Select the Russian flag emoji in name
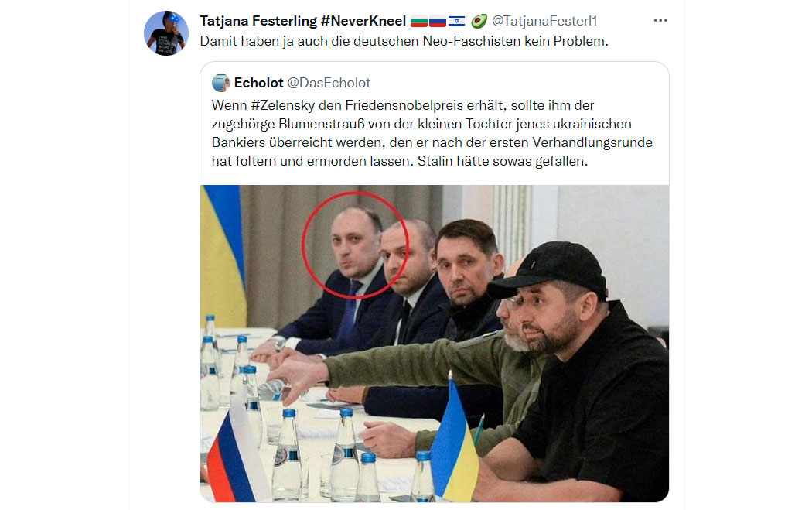This screenshot has height=510, width=812. tap(438, 21)
